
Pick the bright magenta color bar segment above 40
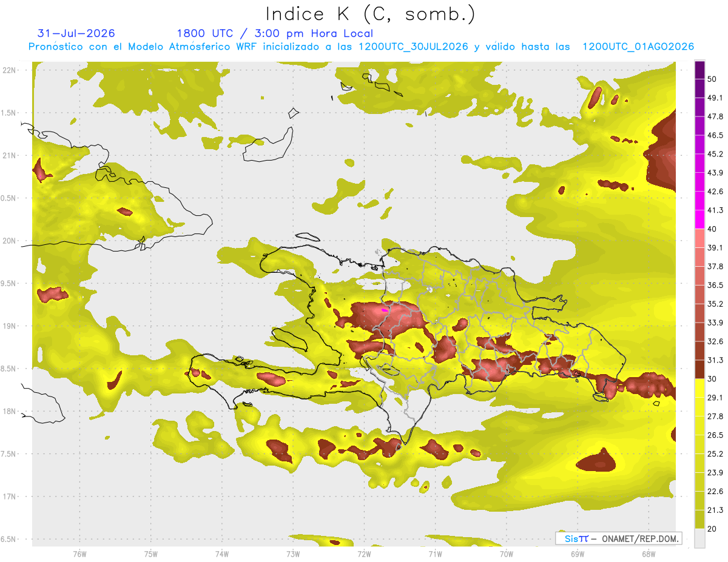[699, 219]
